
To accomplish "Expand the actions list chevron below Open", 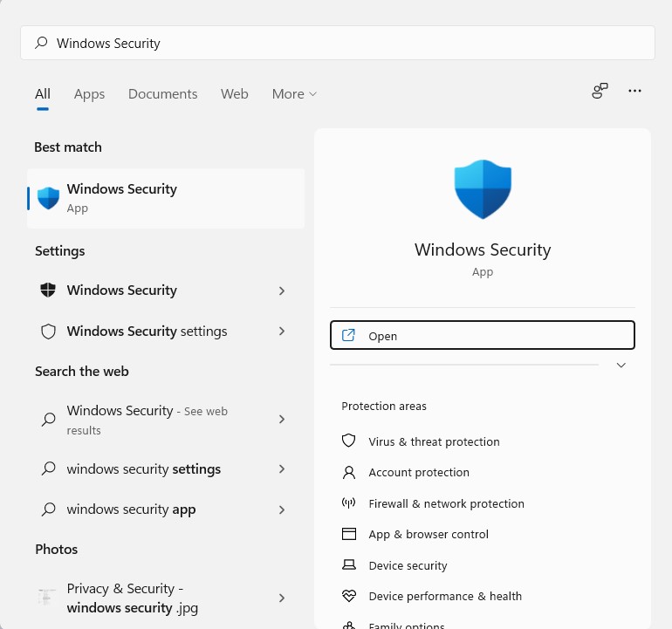I will pos(621,366).
